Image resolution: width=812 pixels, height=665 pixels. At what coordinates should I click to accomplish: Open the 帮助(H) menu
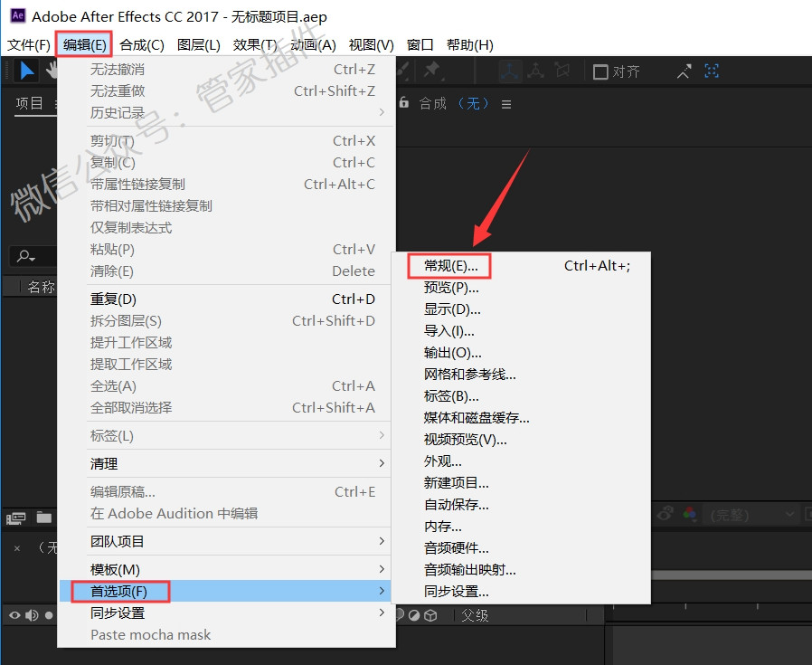[469, 45]
